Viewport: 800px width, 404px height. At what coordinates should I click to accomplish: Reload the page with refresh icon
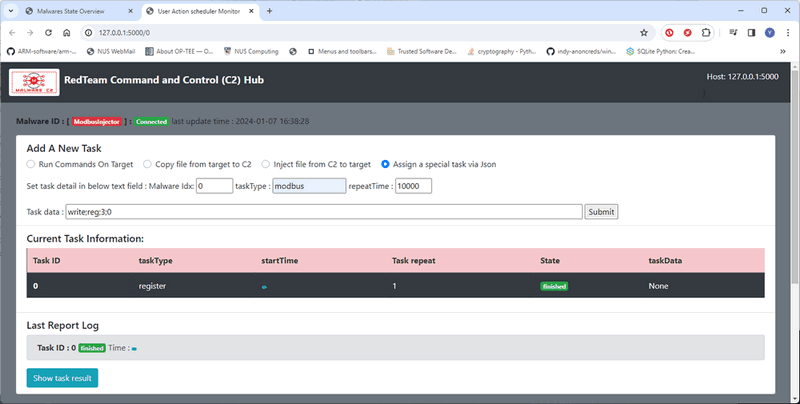pos(48,33)
